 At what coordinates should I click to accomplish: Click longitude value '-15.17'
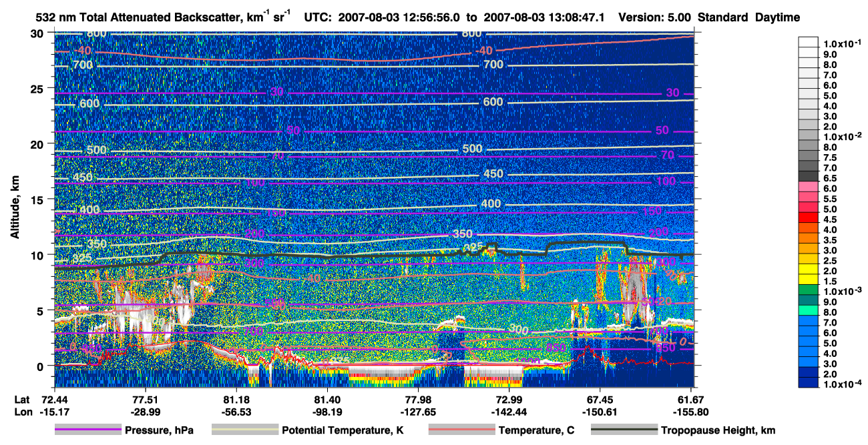pyautogui.click(x=54, y=412)
